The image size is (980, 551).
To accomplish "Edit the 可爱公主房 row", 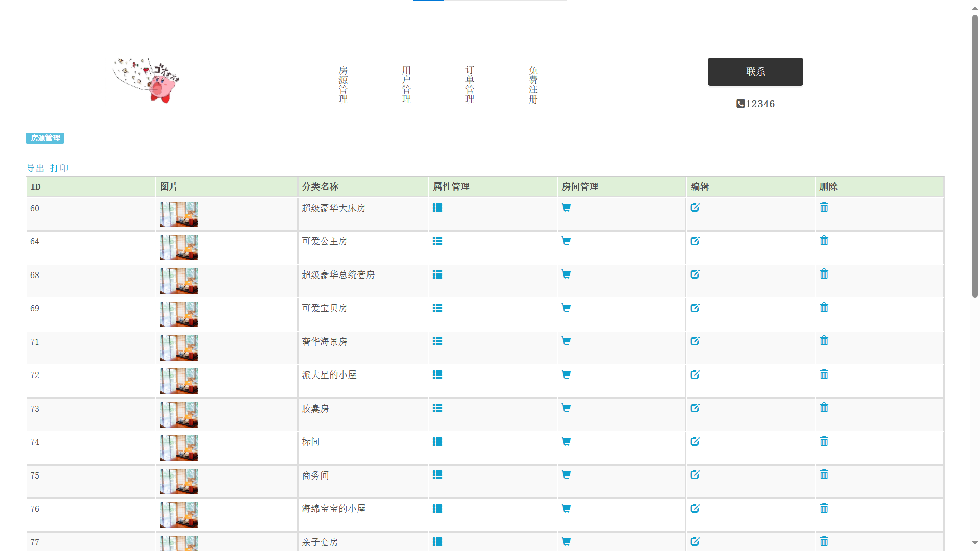I will pyautogui.click(x=695, y=241).
